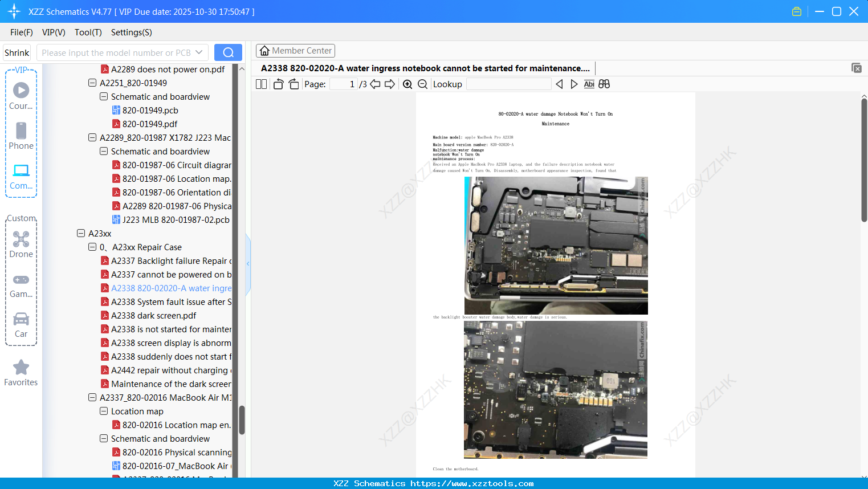Collapse Schematic and boardview under A2251
This screenshot has width=868, height=489.
tap(104, 97)
